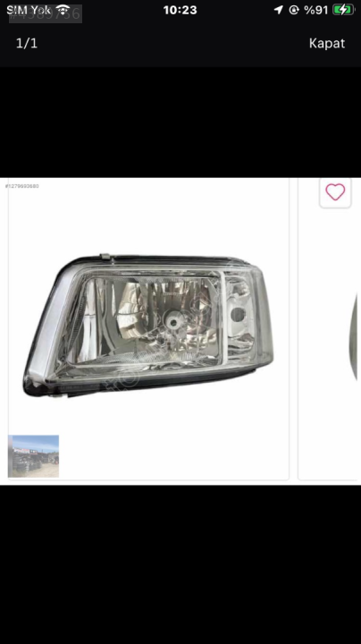Tap the location arrow status icon
The height and width of the screenshot is (644, 361).
(279, 10)
